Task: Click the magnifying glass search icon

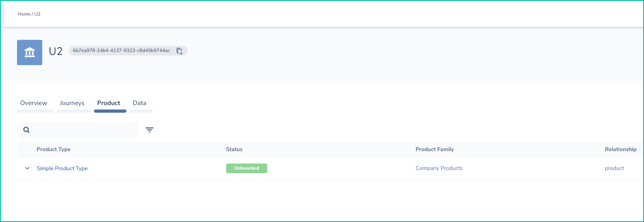Action: (26, 130)
